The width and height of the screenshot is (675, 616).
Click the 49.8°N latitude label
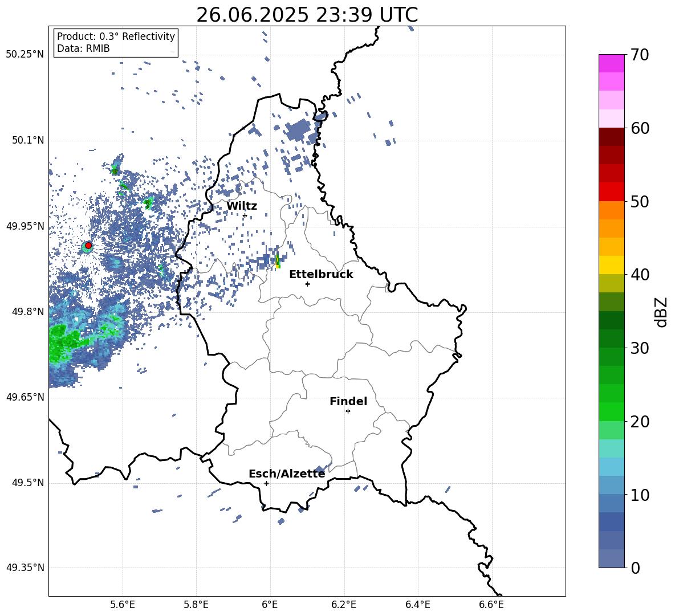tap(27, 312)
